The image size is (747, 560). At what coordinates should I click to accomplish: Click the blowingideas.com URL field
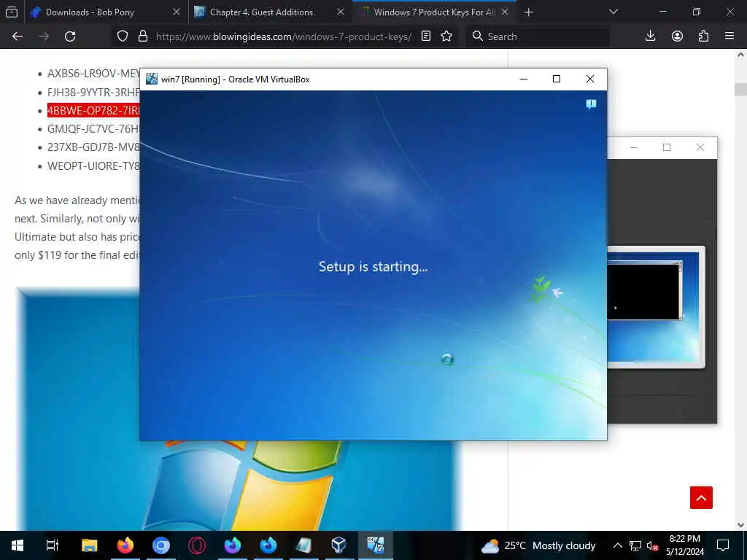284,36
